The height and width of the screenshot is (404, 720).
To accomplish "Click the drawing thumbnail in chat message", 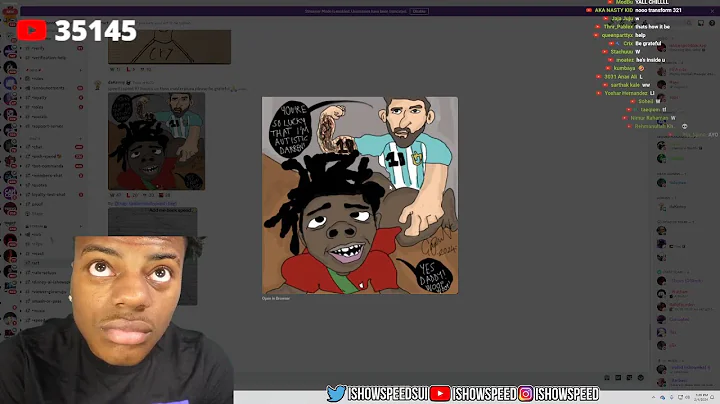I will tap(157, 141).
